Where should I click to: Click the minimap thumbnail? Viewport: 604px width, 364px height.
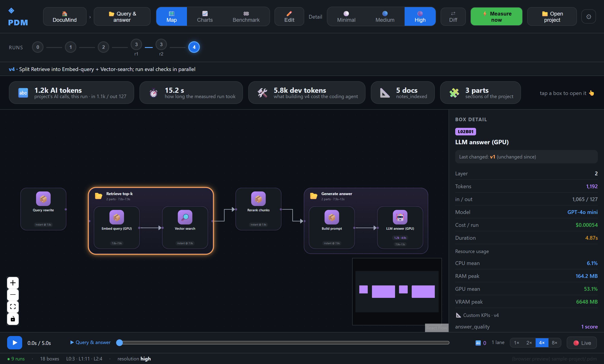pos(397,291)
